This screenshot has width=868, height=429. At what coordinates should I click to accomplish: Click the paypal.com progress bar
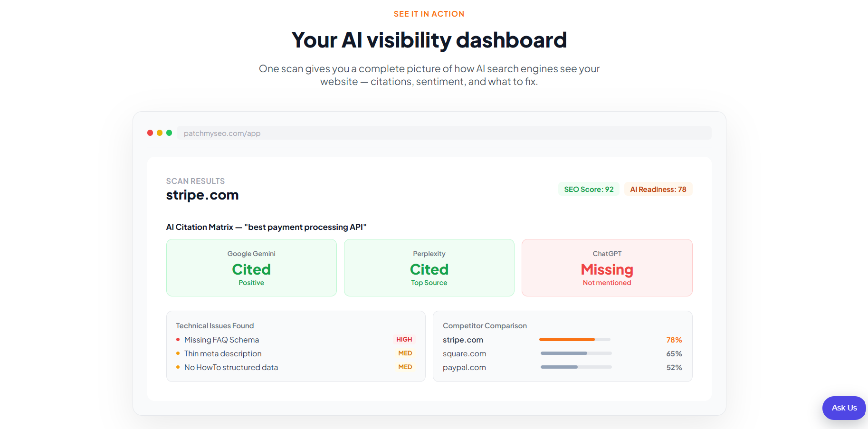click(576, 367)
